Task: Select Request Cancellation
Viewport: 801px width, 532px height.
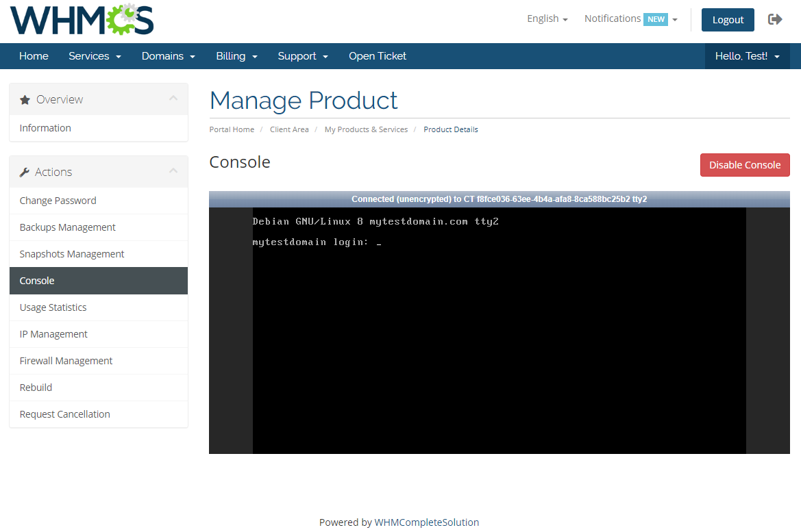Action: (99, 414)
